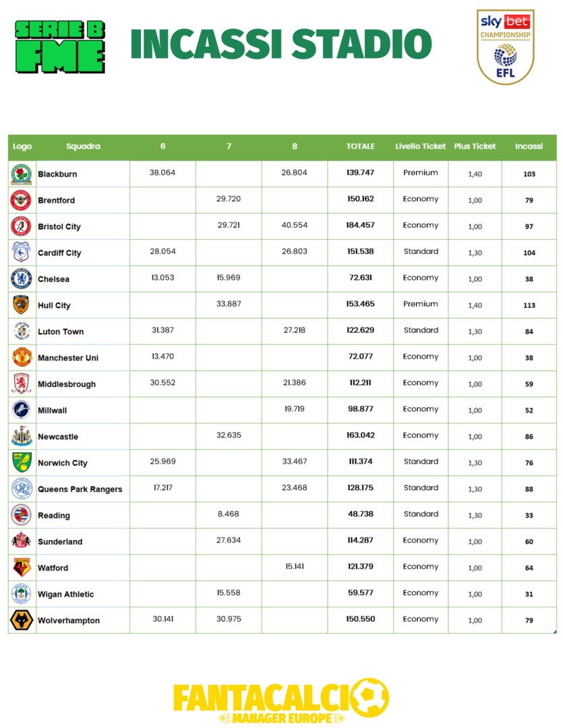Viewport: 563px width, 728px height.
Task: Select the Queens Park Rangers team name
Action: click(x=80, y=489)
